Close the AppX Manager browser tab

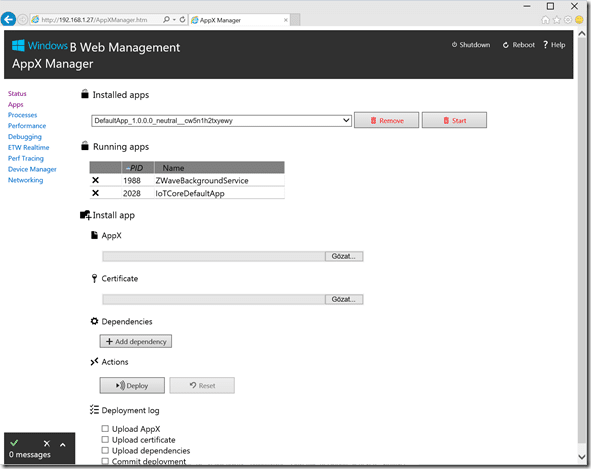coord(286,20)
